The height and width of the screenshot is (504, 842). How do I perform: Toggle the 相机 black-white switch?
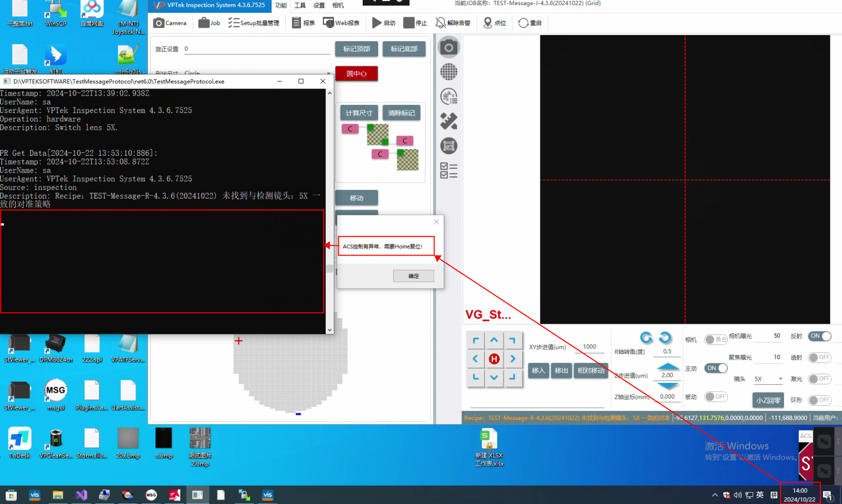716,340
